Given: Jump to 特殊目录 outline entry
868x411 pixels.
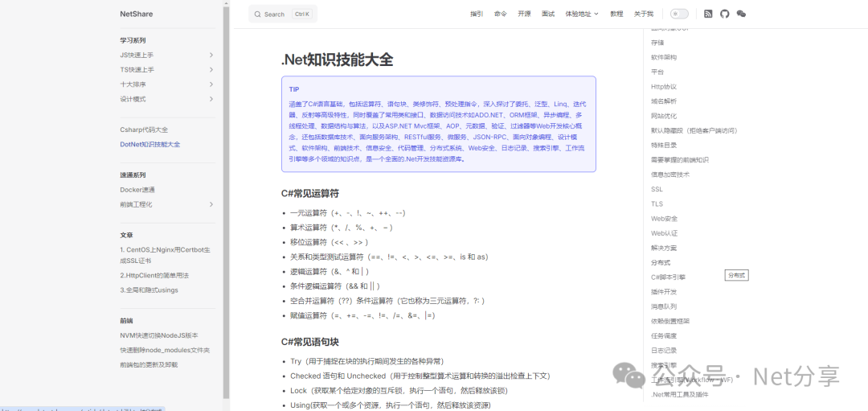Looking at the screenshot, I should pos(664,145).
